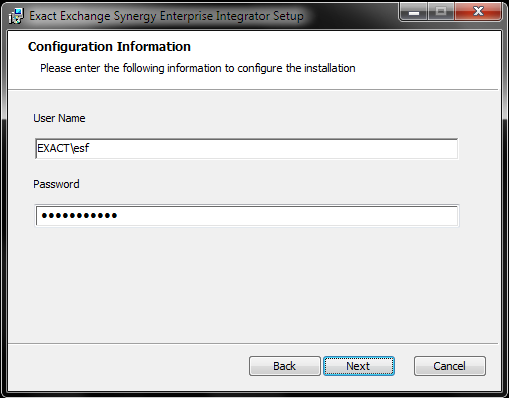This screenshot has width=510, height=398.
Task: Place cursor after the EXACT\esf text
Action: pyautogui.click(x=90, y=148)
